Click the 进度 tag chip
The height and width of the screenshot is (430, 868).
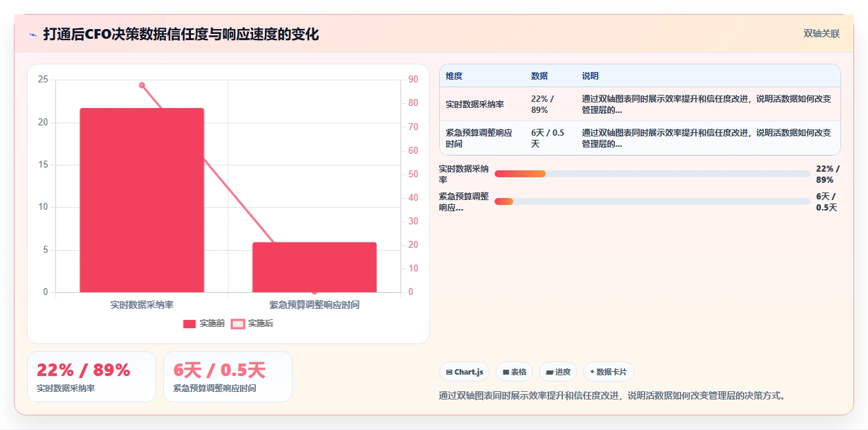click(x=558, y=372)
